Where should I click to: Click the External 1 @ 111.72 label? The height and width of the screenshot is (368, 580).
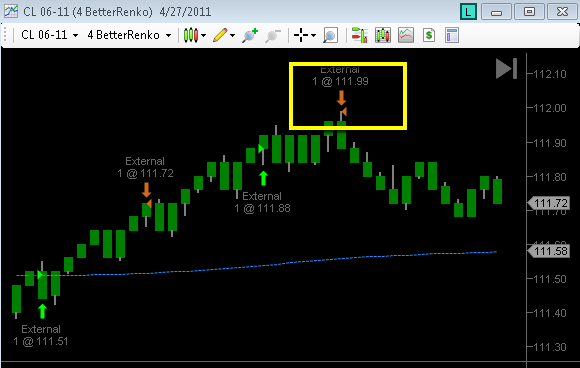145,167
